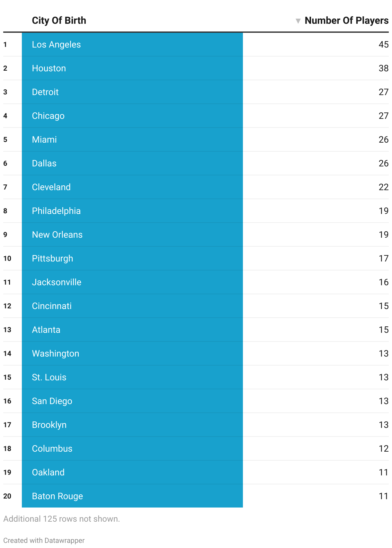Sort by the Number Of Players column header
Viewport: 392px width, 548px height.
coord(346,21)
